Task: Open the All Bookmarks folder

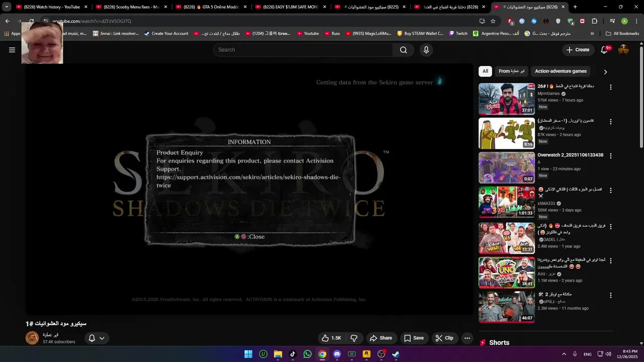Action: tap(622, 34)
